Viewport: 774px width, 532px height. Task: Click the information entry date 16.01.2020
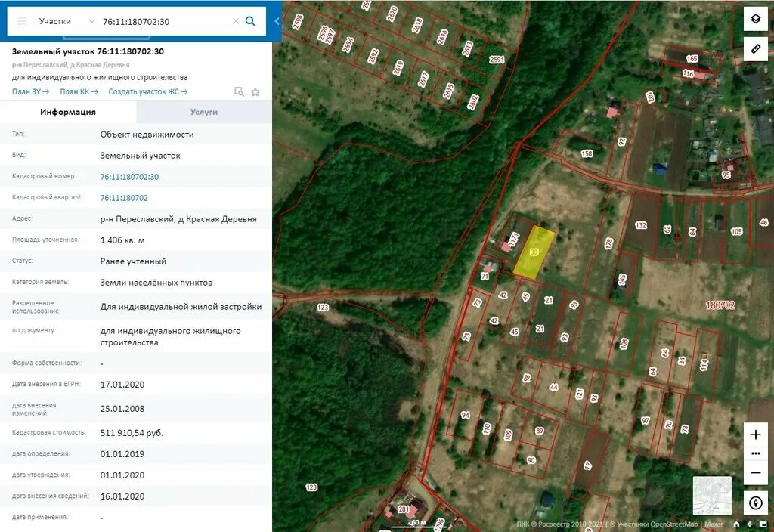122,496
